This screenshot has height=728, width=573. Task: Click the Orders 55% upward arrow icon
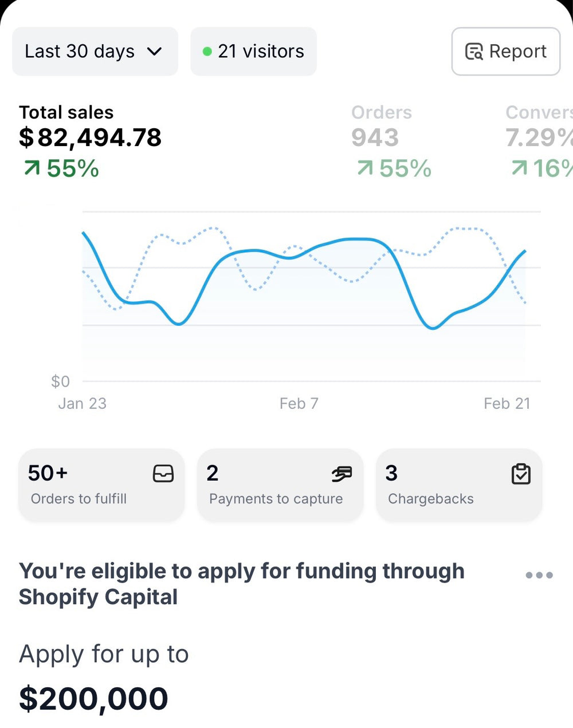tap(365, 168)
